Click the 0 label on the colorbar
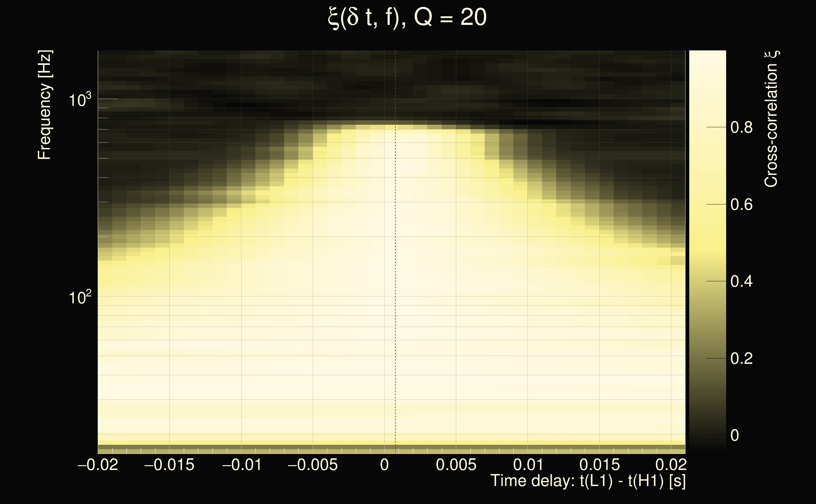The height and width of the screenshot is (504, 816). point(735,435)
